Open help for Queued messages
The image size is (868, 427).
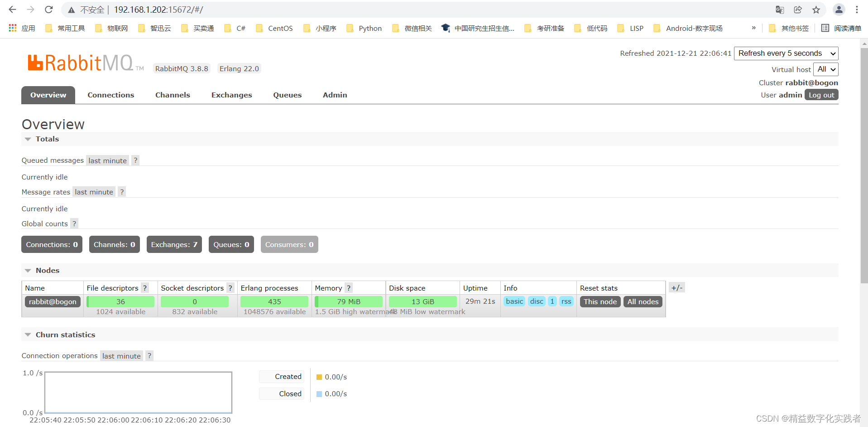point(135,160)
